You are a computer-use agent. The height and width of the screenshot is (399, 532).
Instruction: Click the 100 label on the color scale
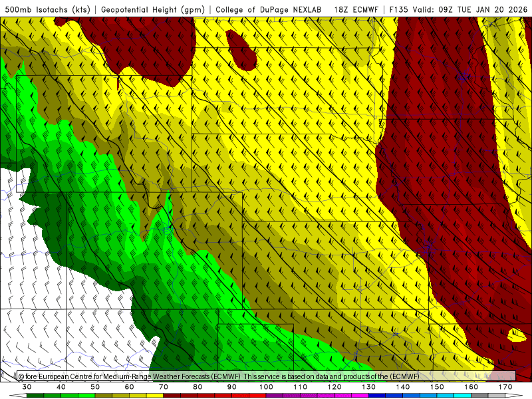(x=267, y=387)
